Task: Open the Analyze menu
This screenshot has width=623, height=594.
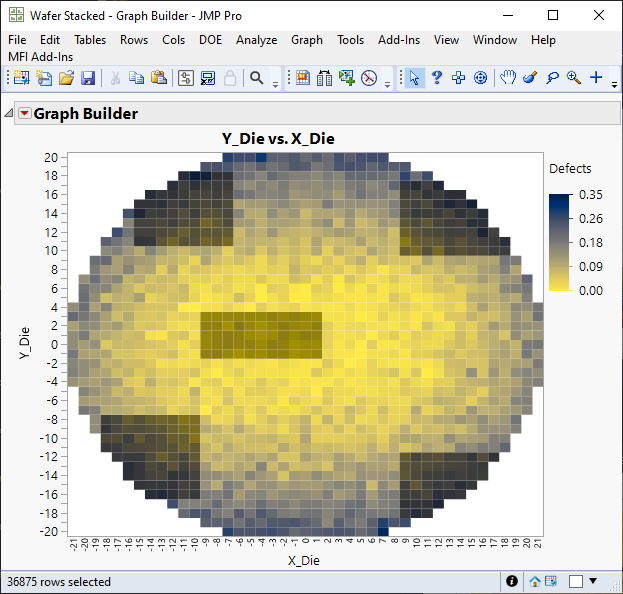Action: point(257,40)
